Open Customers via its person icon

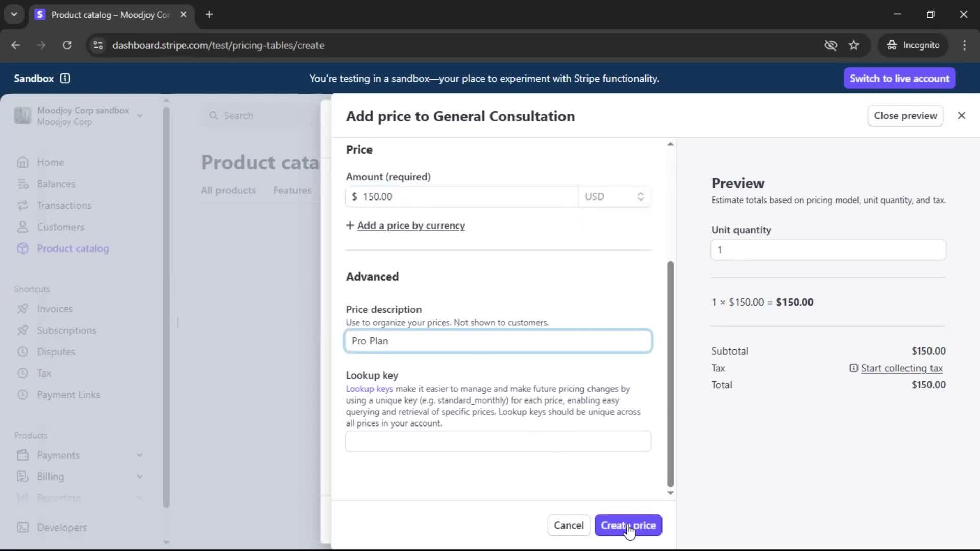22,227
